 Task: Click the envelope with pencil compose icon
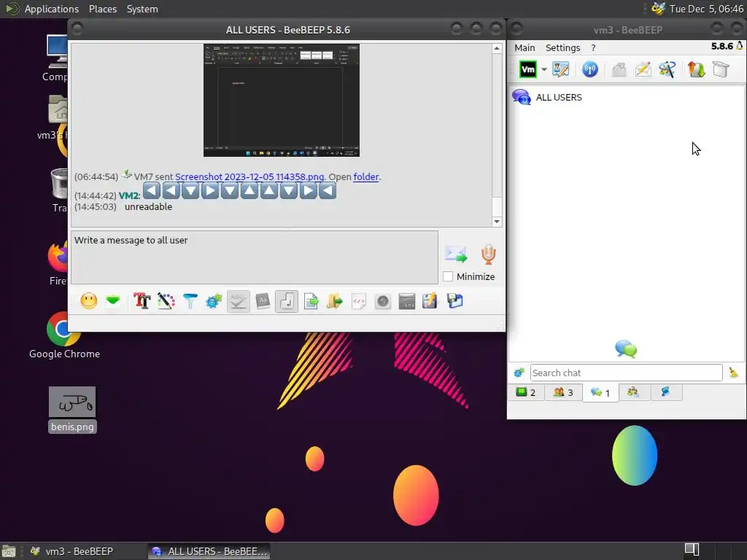click(x=643, y=69)
